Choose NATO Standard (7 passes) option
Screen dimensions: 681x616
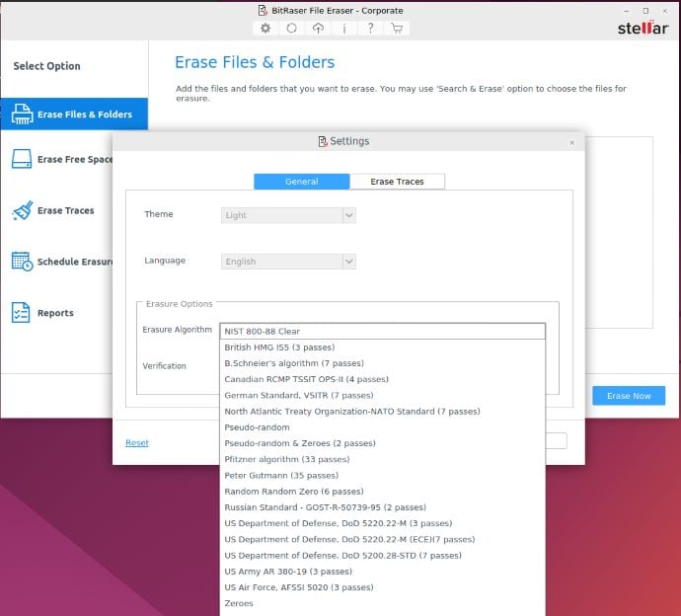[x=382, y=412]
